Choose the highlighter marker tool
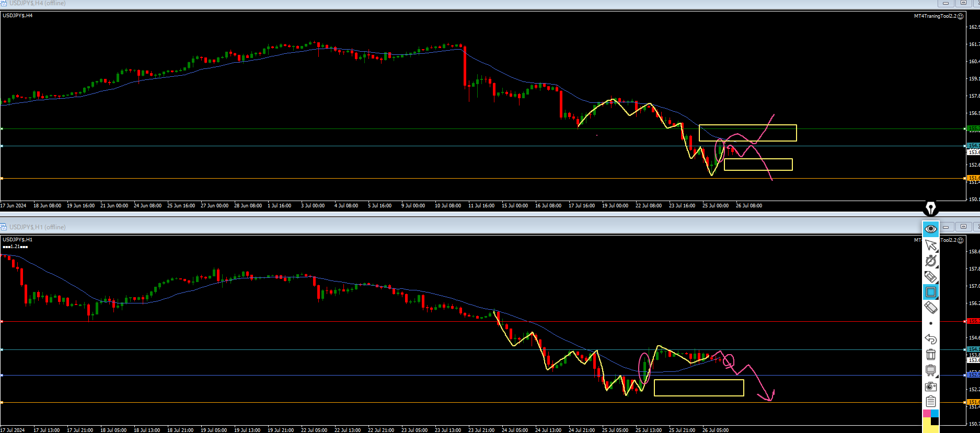Viewport: 980px width, 433px height. [x=930, y=276]
